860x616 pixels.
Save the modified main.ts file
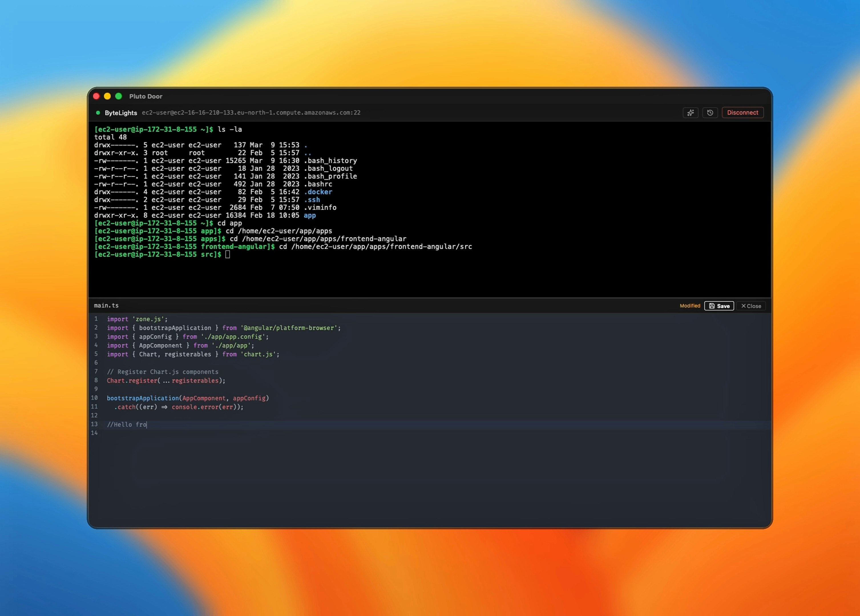coord(718,306)
